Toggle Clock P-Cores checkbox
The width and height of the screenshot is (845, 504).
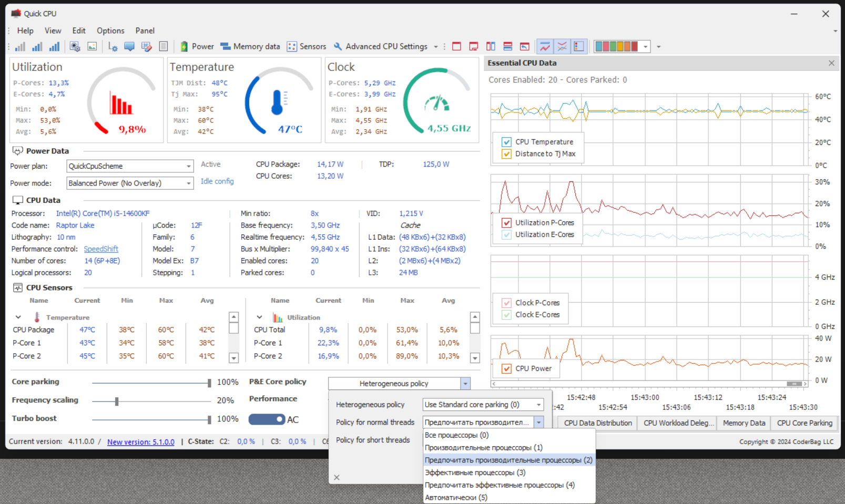[507, 303]
